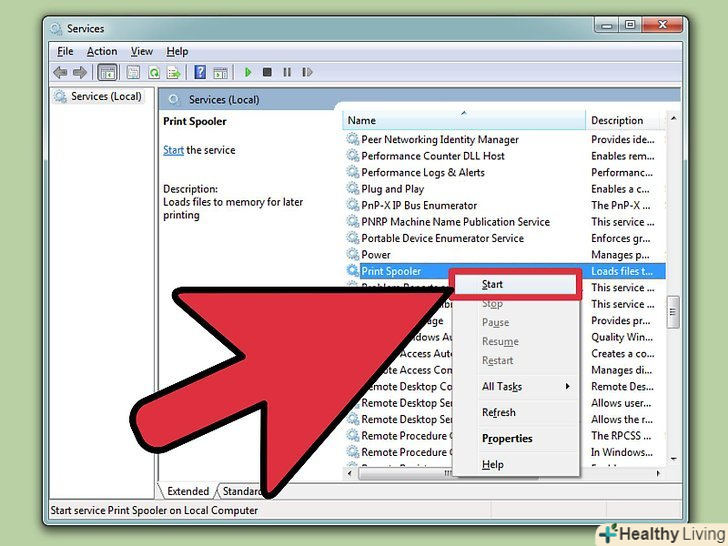Screen dimensions: 728x546
Task: Click 'The RPCSS ...' description cell
Action: click(621, 436)
